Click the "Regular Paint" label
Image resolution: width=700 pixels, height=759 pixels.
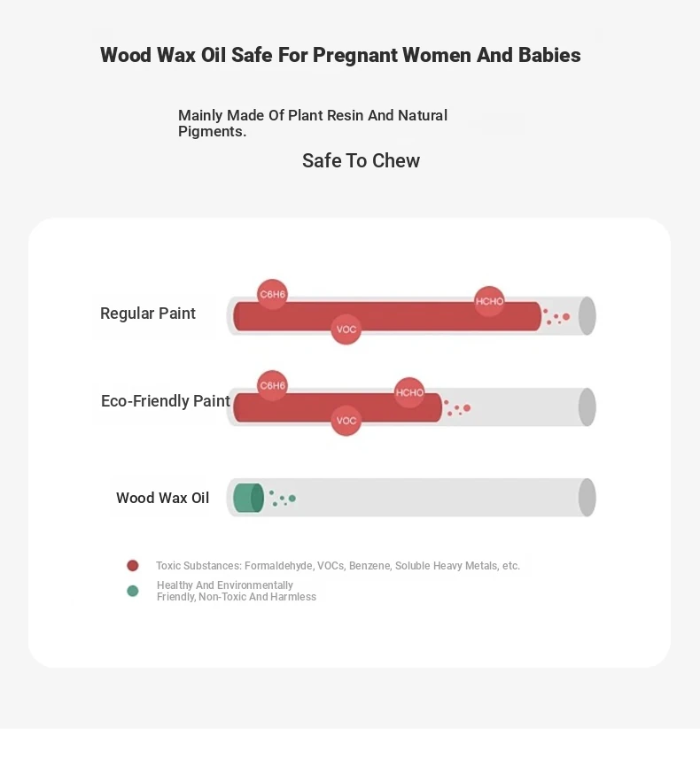pyautogui.click(x=148, y=314)
